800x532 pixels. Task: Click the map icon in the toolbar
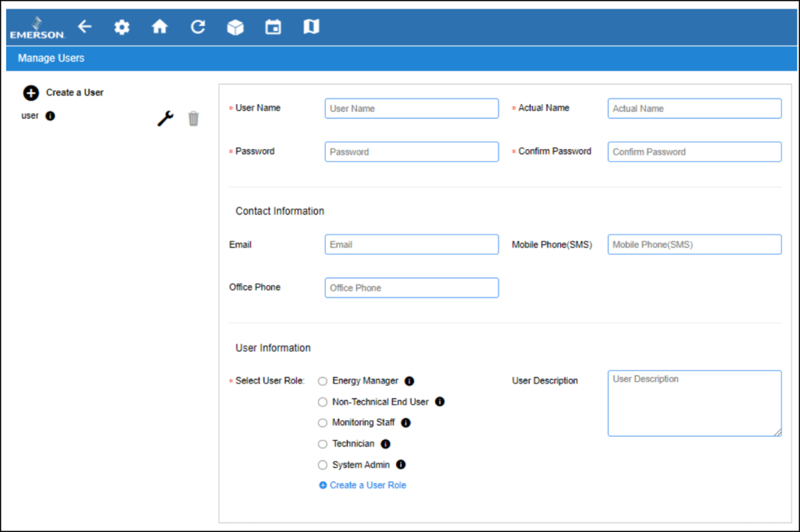click(x=310, y=26)
